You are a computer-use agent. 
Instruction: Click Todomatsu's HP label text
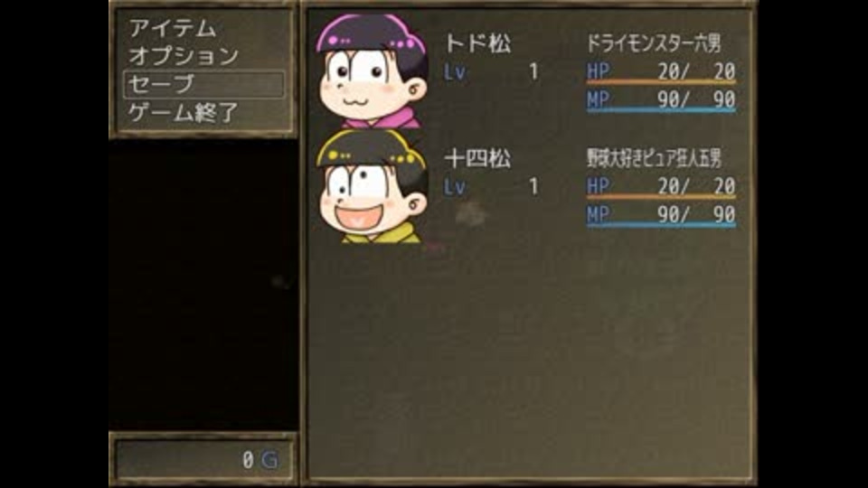[x=599, y=71]
